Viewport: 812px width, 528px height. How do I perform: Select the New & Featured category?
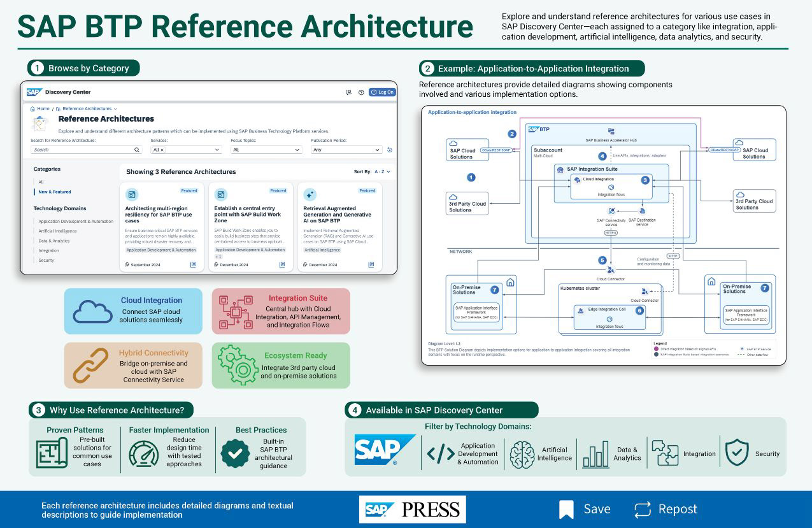(55, 192)
